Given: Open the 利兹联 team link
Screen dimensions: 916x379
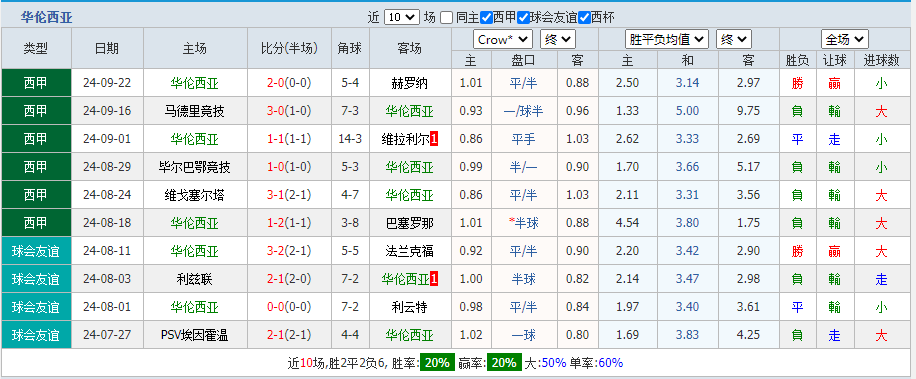Looking at the screenshot, I should 195,279.
